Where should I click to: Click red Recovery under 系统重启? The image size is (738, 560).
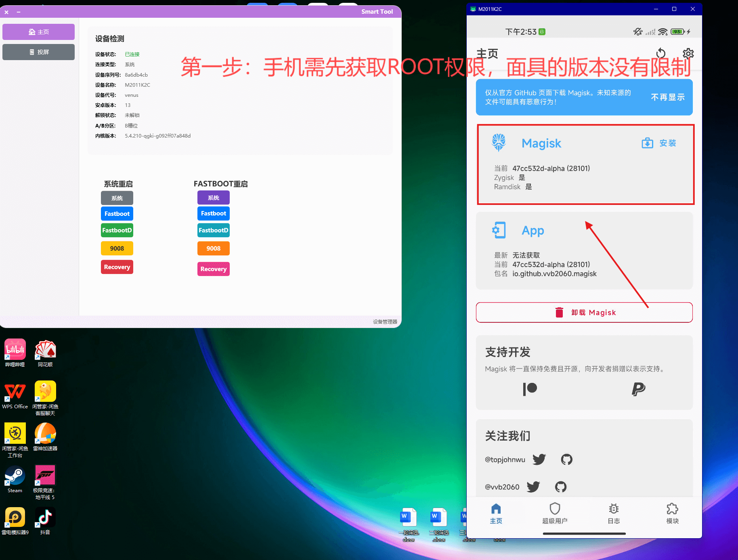(117, 267)
